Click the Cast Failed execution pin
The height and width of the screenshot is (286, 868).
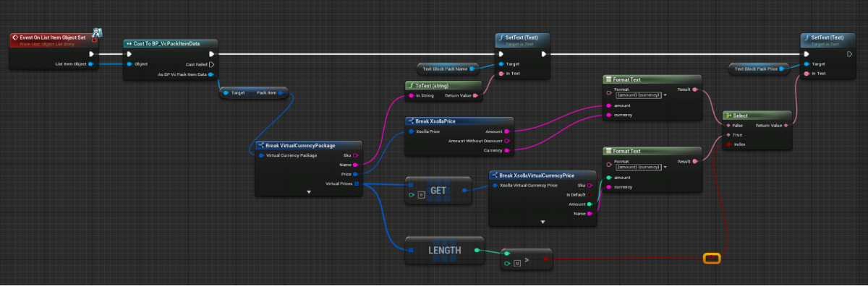(x=211, y=64)
